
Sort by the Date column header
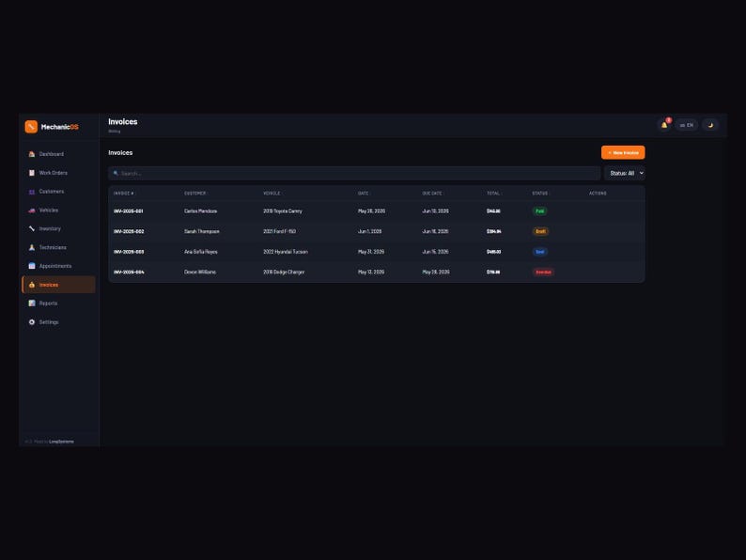363,194
